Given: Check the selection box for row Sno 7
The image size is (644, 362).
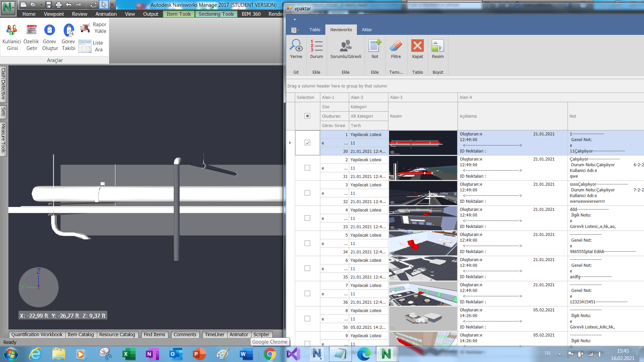Looking at the screenshot, I should point(307,294).
